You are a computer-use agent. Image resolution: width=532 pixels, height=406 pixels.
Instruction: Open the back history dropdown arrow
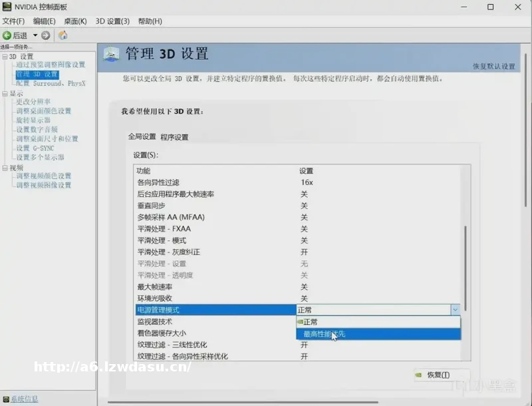pyautogui.click(x=34, y=35)
